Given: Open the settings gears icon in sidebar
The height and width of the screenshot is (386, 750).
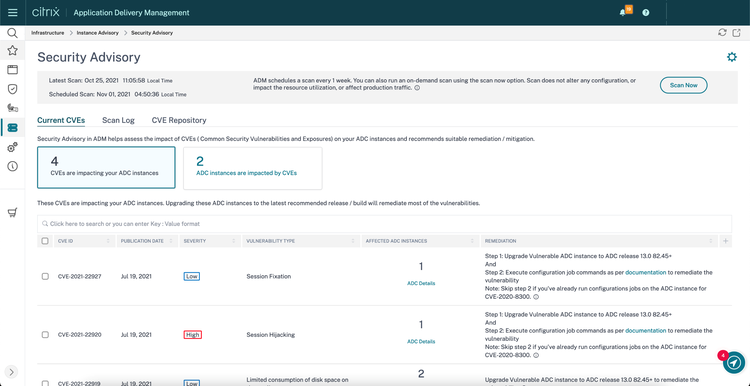Looking at the screenshot, I should tap(12, 147).
